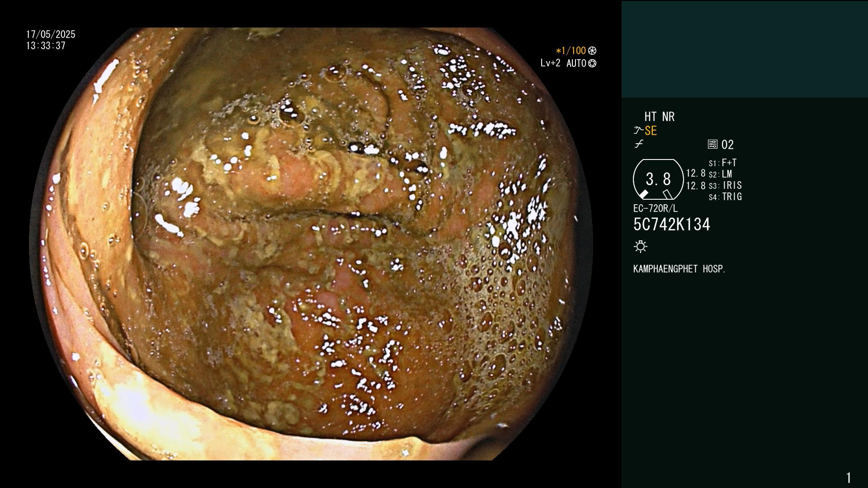The image size is (868, 488).
Task: Click the endoscopic image view
Action: pyautogui.click(x=311, y=244)
